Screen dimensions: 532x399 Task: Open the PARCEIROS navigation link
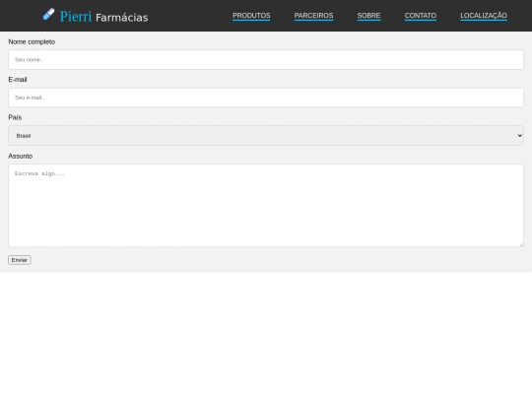[313, 16]
